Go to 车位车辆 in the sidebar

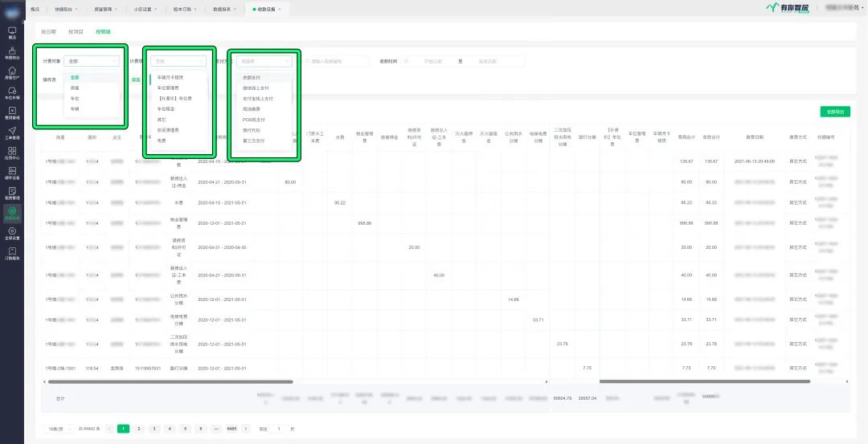[x=11, y=92]
